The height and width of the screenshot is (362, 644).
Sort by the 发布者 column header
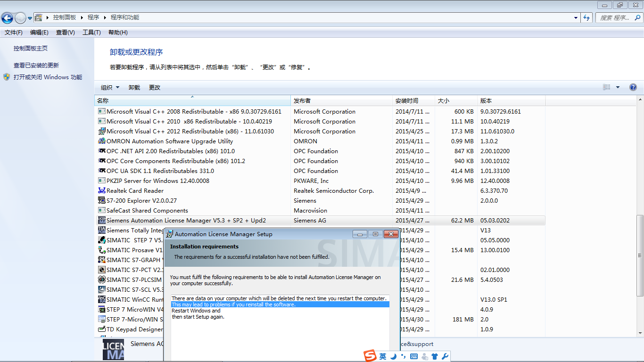342,101
